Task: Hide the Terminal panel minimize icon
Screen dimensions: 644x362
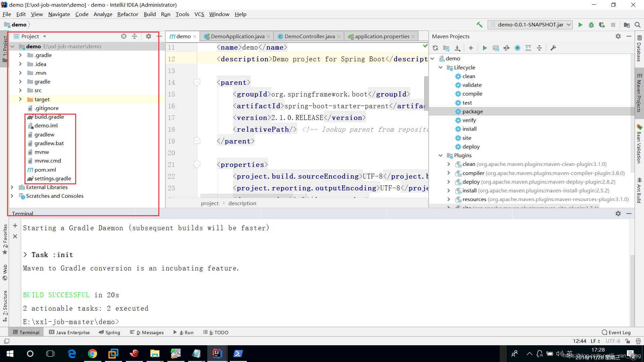Action: point(629,214)
